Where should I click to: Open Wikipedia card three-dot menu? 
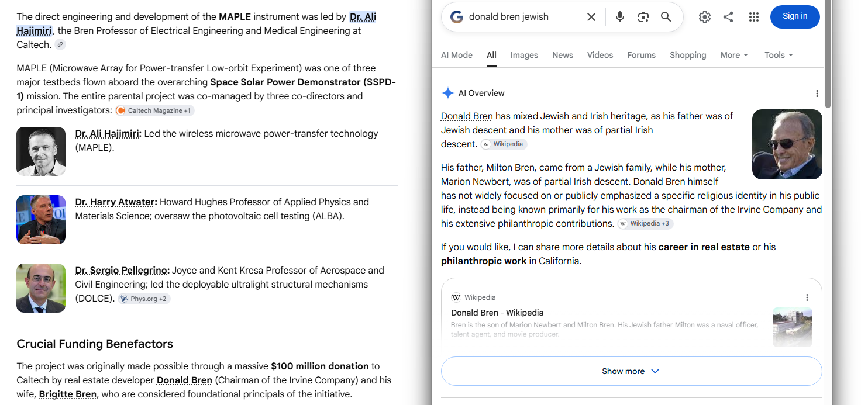(807, 297)
